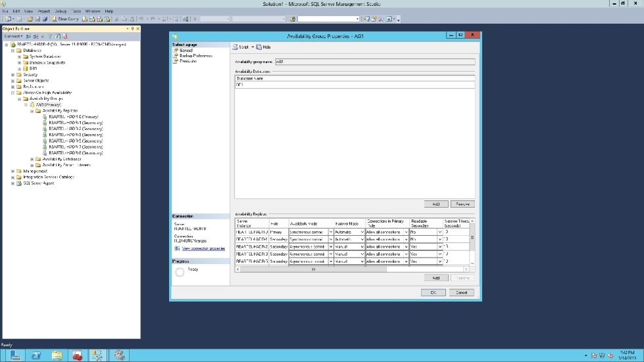644x362 pixels.
Task: Click the horizontal scrollbar right arrow in replicas grid
Action: (x=466, y=269)
